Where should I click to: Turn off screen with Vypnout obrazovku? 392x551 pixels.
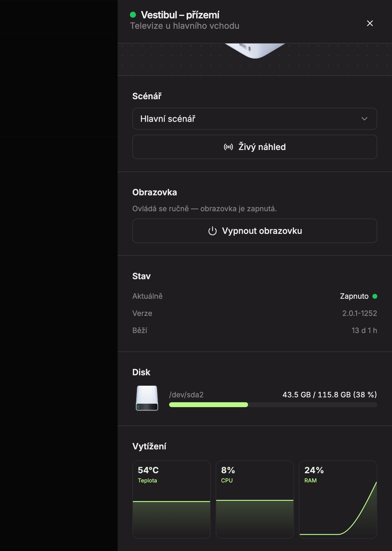[x=254, y=231]
